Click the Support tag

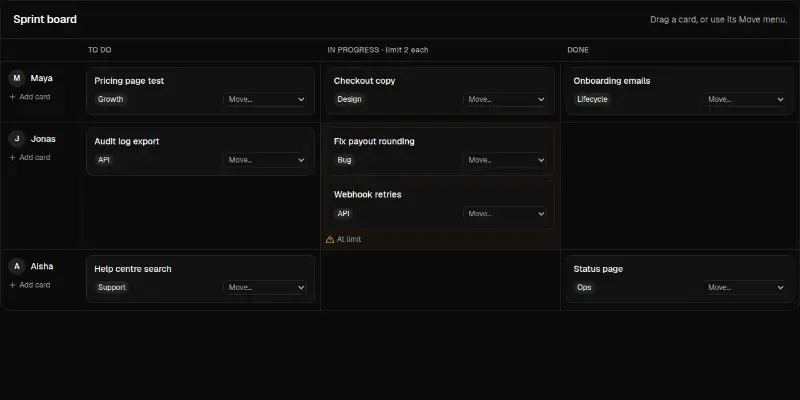[112, 288]
